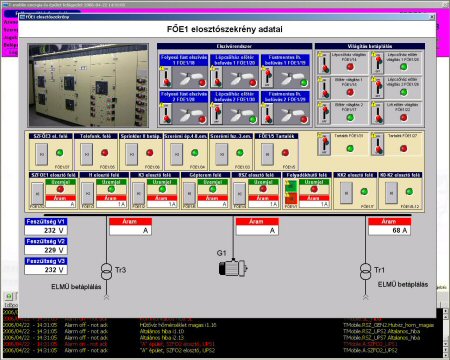Click the KI-K2 elosztó felé breaker symbol

click(x=391, y=193)
